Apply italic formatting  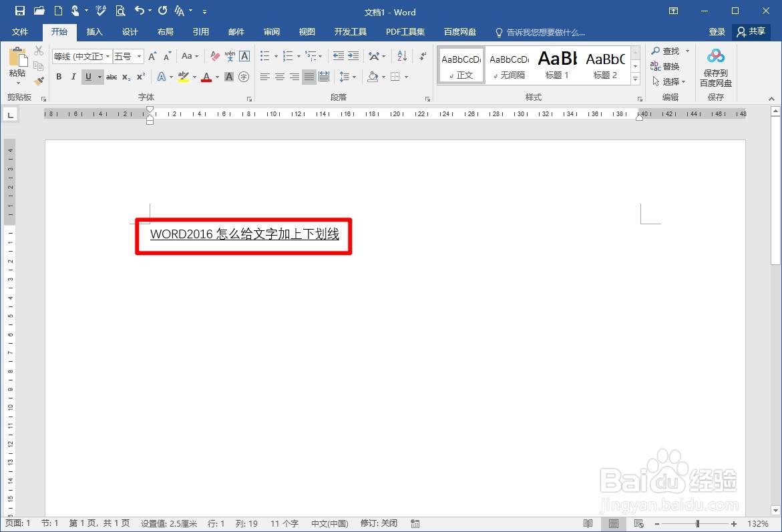click(x=74, y=76)
